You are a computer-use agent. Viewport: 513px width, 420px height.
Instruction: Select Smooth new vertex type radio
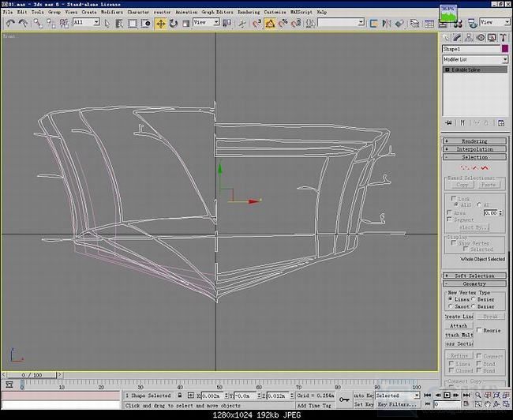pos(451,306)
